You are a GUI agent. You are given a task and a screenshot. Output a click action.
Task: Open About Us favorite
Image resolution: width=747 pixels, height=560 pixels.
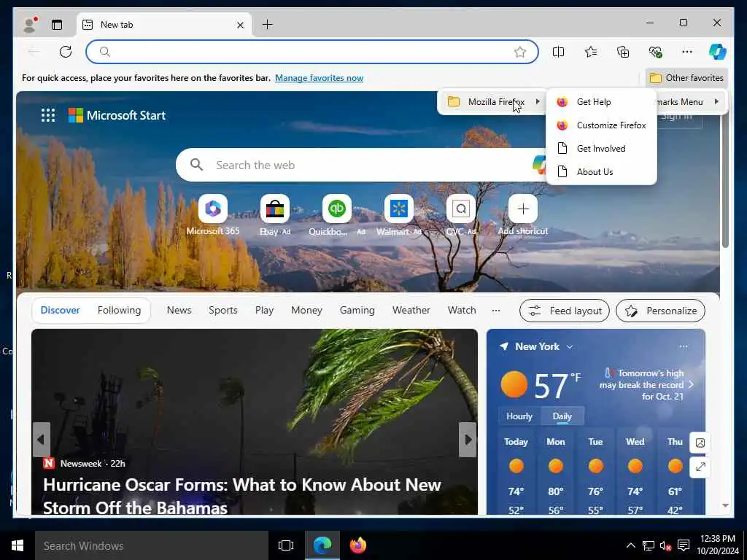pos(601,171)
